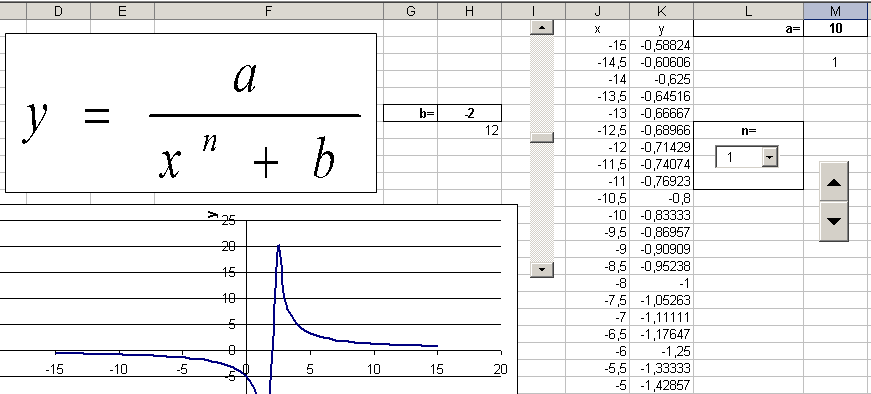Viewport: 871px width, 394px height.
Task: Select column J header
Action: [597, 11]
